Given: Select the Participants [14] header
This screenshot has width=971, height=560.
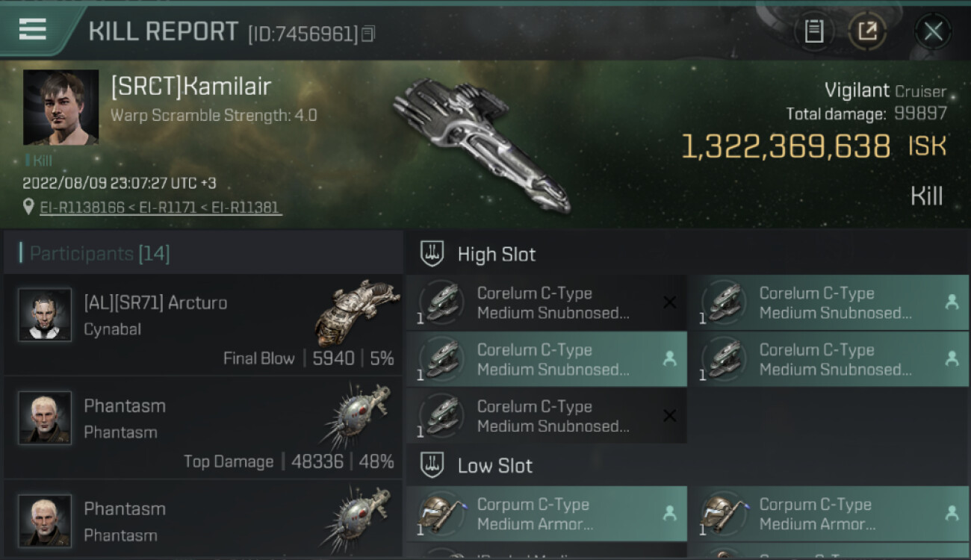Looking at the screenshot, I should [99, 254].
